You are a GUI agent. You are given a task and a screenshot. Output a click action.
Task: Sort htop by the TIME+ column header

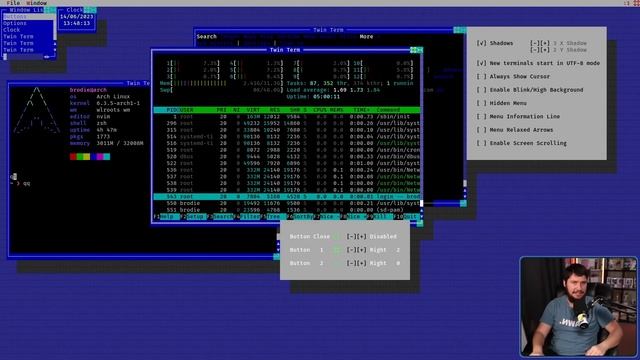pyautogui.click(x=361, y=110)
